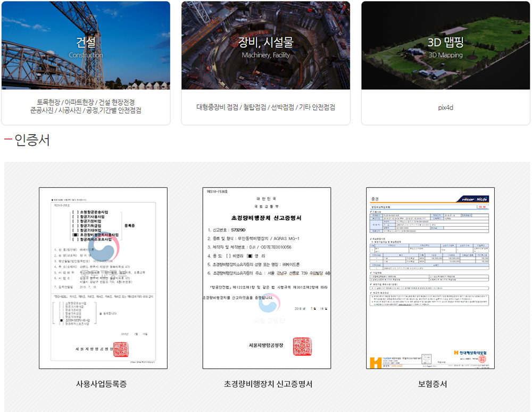Click the 사용사업등록증 caption label
This screenshot has width=532, height=412.
click(102, 384)
